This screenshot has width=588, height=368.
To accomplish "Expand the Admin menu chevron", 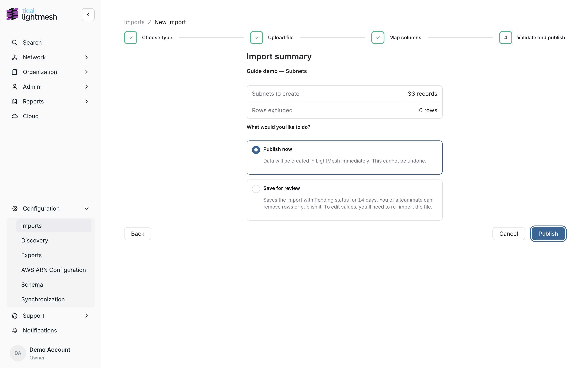I will (87, 87).
